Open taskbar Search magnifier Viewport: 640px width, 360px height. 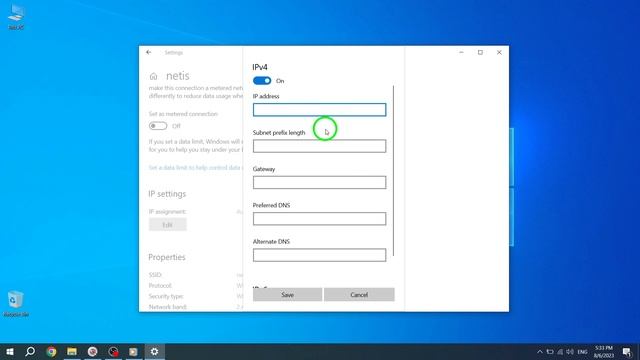(x=30, y=351)
